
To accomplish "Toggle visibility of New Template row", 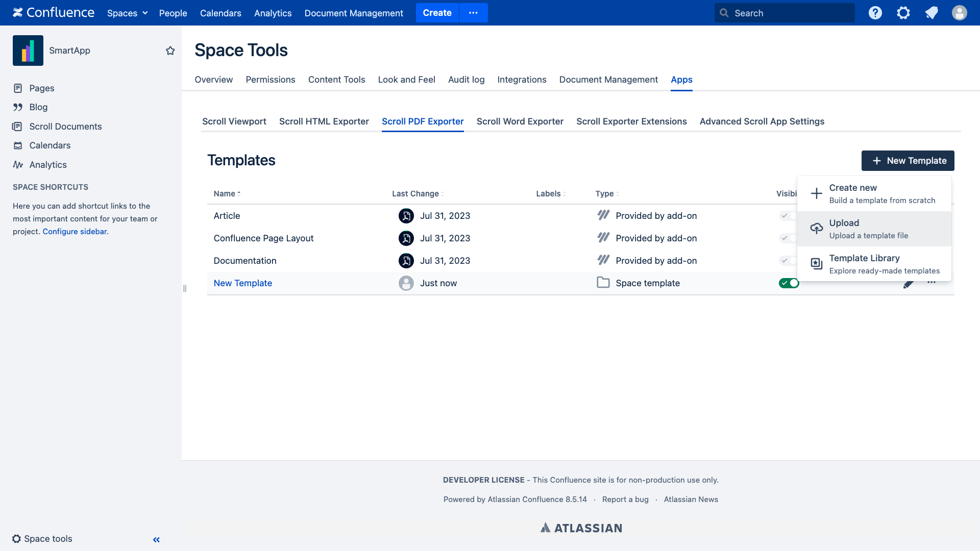I will [788, 283].
